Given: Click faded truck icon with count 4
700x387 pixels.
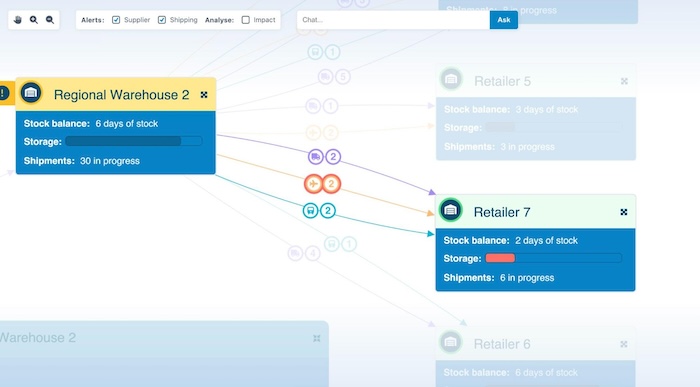Looking at the screenshot, I should [296, 254].
